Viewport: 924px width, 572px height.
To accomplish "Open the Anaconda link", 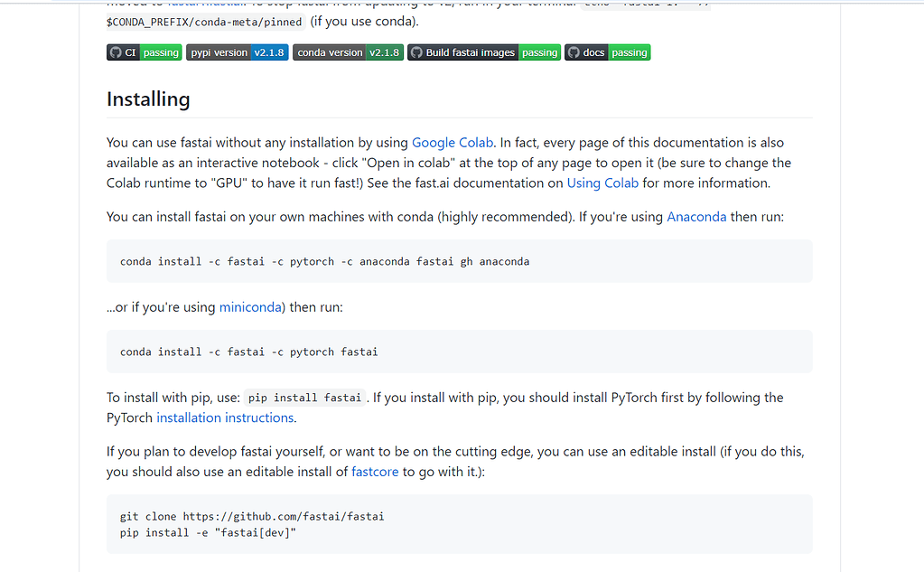I will click(x=695, y=216).
